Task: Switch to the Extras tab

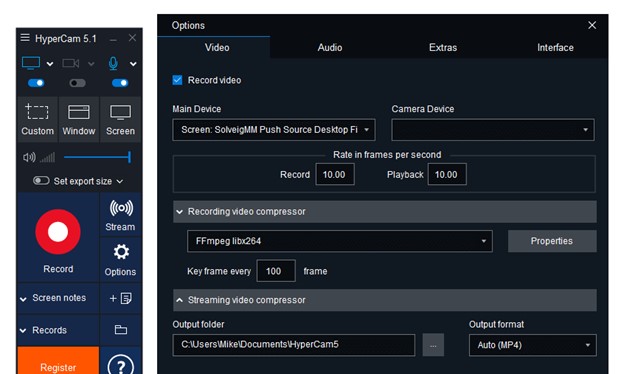Action: 443,48
